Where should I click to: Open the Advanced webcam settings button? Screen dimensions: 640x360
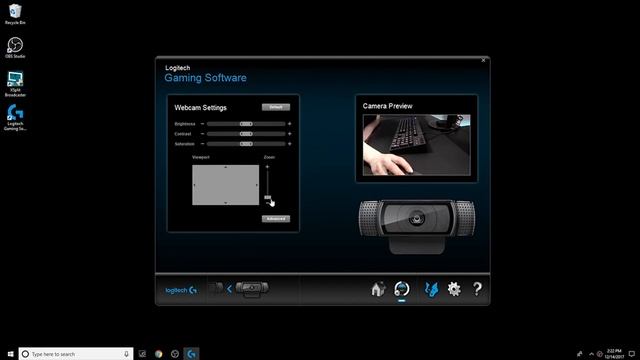click(276, 219)
